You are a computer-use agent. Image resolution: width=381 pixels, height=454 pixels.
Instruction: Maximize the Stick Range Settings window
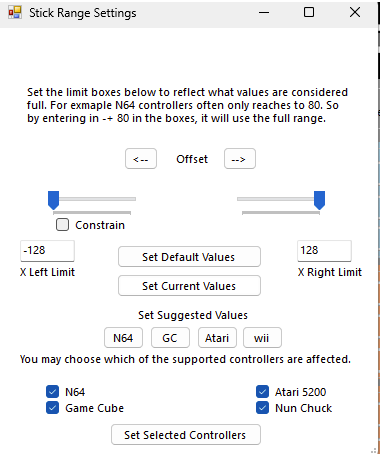(309, 13)
